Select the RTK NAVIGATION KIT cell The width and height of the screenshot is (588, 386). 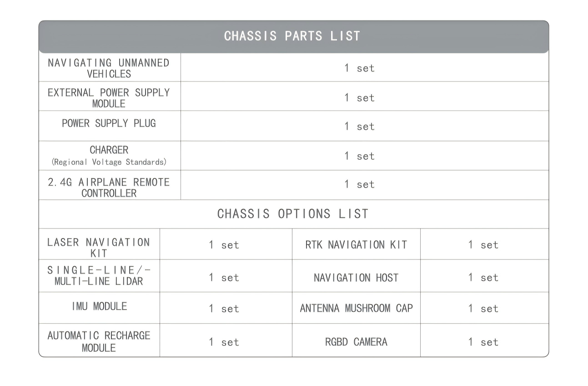[356, 244]
